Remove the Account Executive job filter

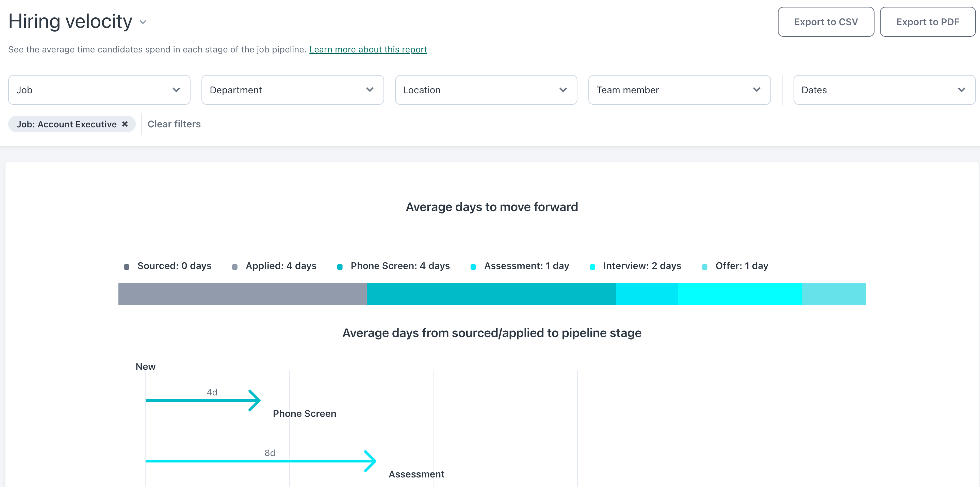(x=125, y=124)
